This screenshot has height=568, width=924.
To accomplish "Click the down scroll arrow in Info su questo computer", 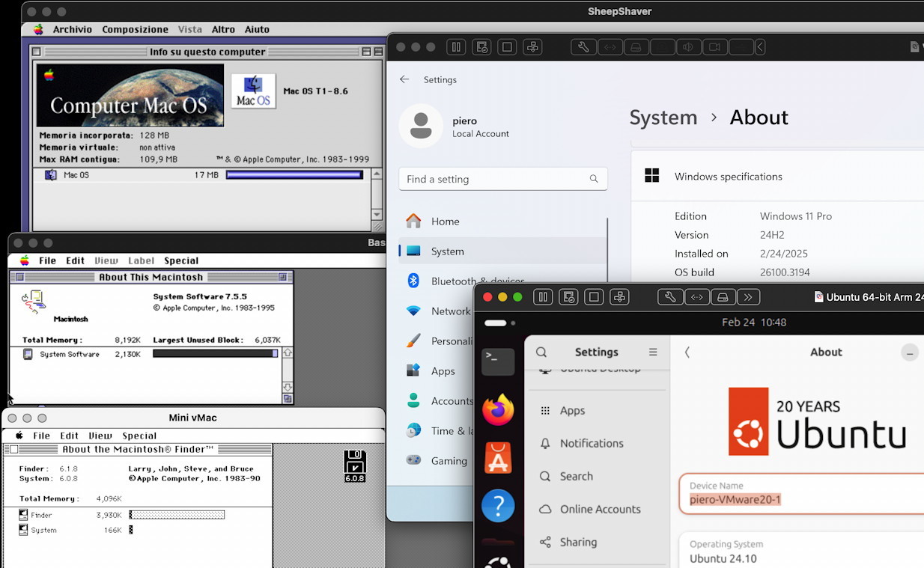I will click(x=377, y=216).
